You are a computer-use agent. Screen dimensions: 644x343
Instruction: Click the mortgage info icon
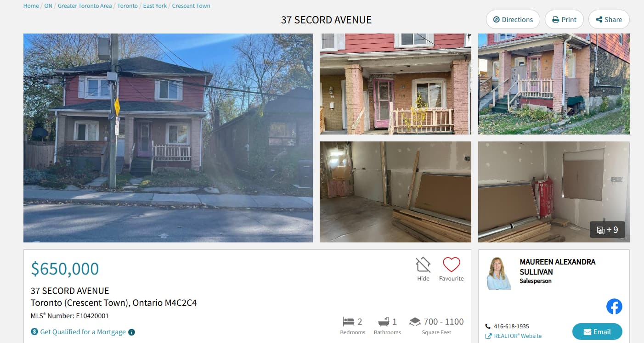click(x=132, y=332)
